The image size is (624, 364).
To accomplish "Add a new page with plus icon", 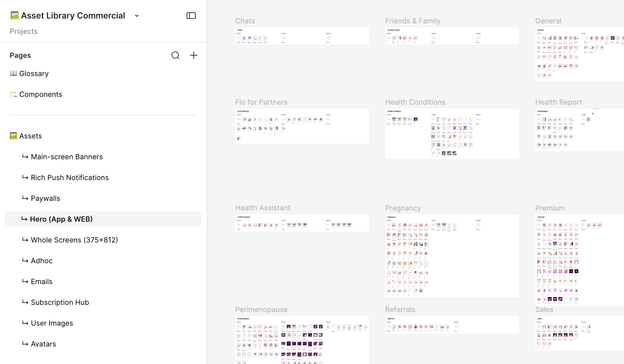I will click(194, 55).
